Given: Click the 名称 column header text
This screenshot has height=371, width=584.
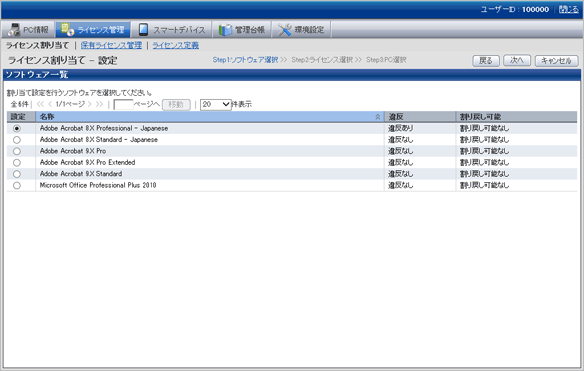Looking at the screenshot, I should click(x=47, y=117).
